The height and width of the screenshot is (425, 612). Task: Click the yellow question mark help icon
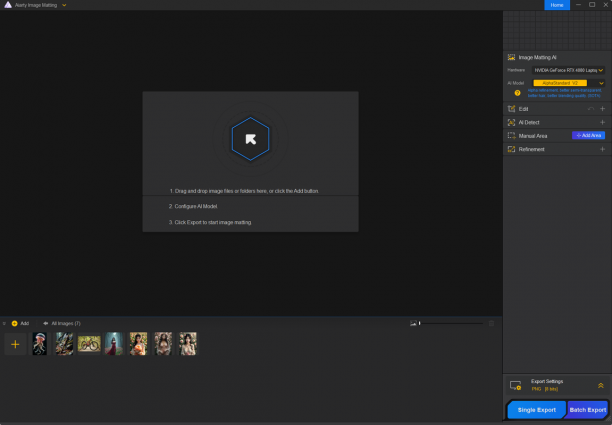click(517, 93)
